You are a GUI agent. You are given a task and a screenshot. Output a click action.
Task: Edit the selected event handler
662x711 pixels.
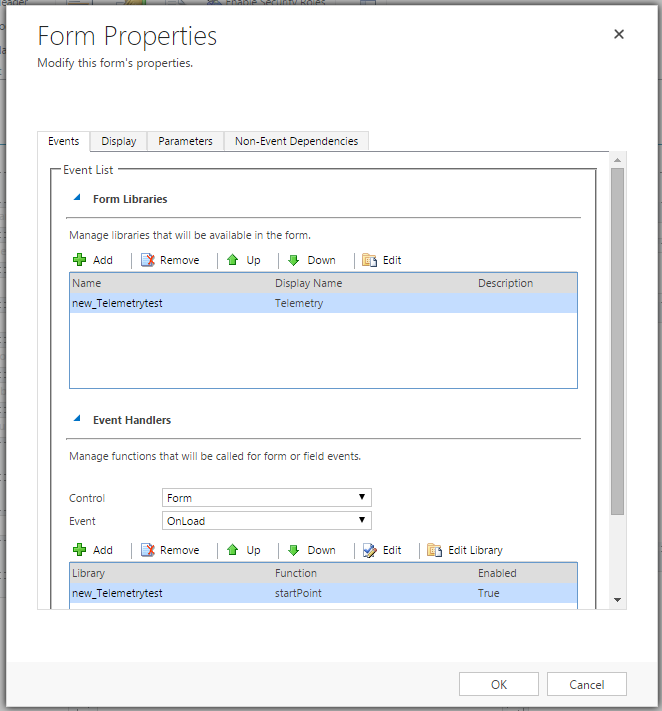click(x=382, y=550)
